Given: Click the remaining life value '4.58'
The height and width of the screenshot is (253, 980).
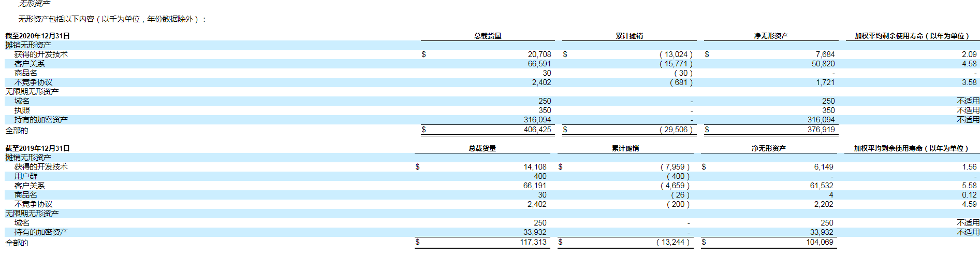Looking at the screenshot, I should [969, 64].
